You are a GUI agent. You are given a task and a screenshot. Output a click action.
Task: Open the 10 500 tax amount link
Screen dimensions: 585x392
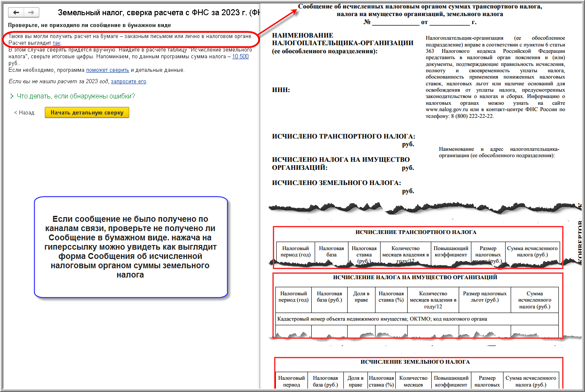pyautogui.click(x=240, y=56)
